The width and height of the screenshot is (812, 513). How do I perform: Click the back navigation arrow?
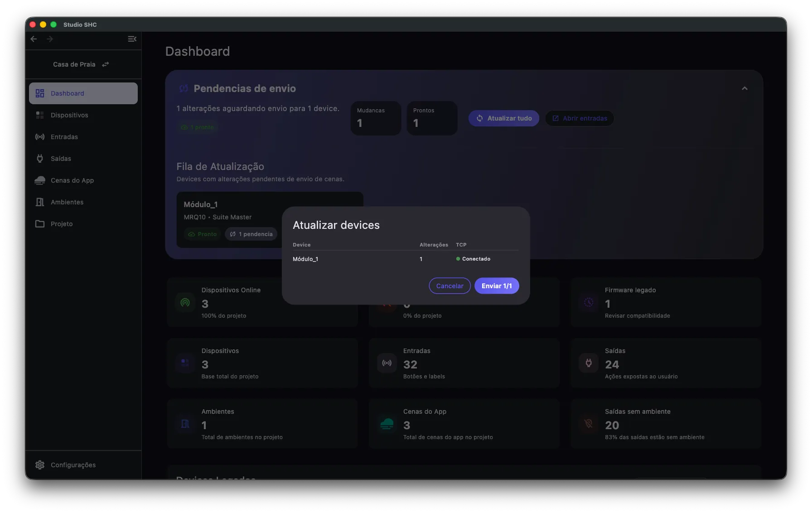pyautogui.click(x=34, y=39)
